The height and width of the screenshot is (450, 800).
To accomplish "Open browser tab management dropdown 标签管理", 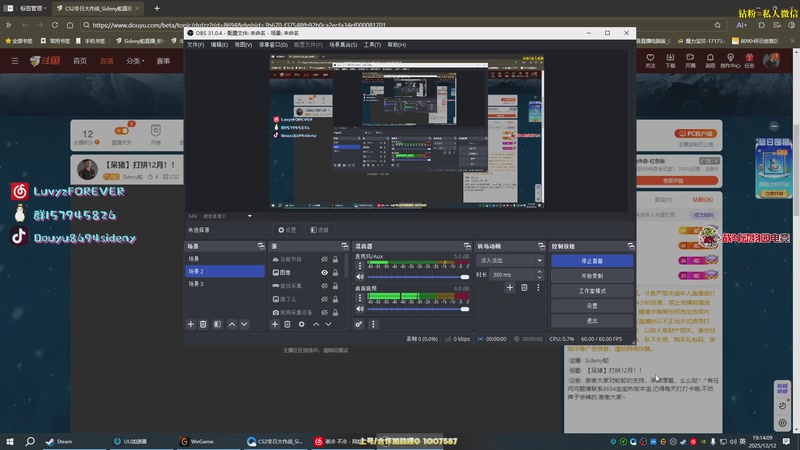I will tap(33, 8).
